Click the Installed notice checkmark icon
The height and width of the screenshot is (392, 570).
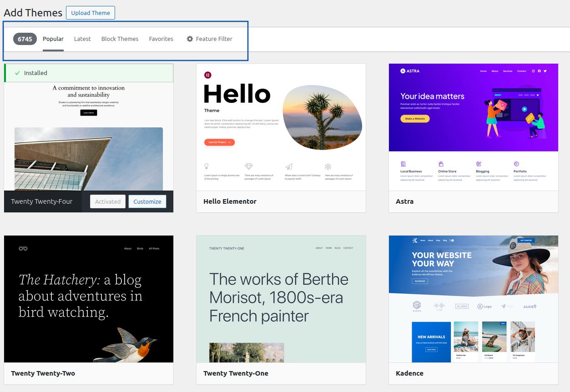tap(17, 73)
